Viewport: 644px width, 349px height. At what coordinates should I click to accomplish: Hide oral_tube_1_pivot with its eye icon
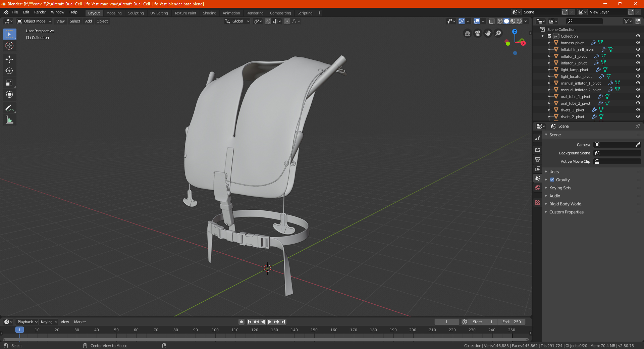click(638, 97)
